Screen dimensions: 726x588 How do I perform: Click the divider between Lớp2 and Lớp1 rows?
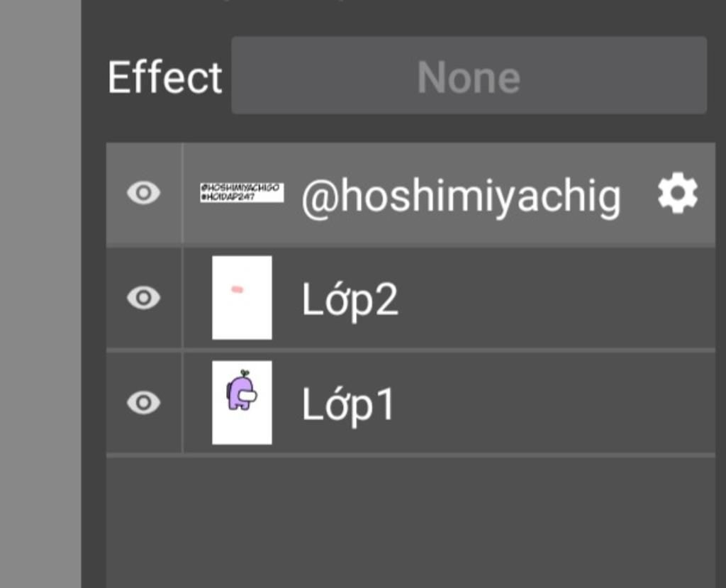point(411,350)
